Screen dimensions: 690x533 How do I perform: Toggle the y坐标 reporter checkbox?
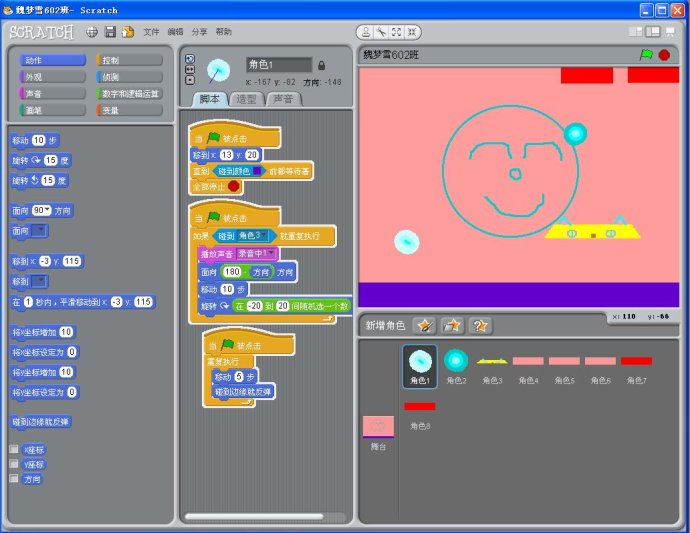pyautogui.click(x=14, y=464)
